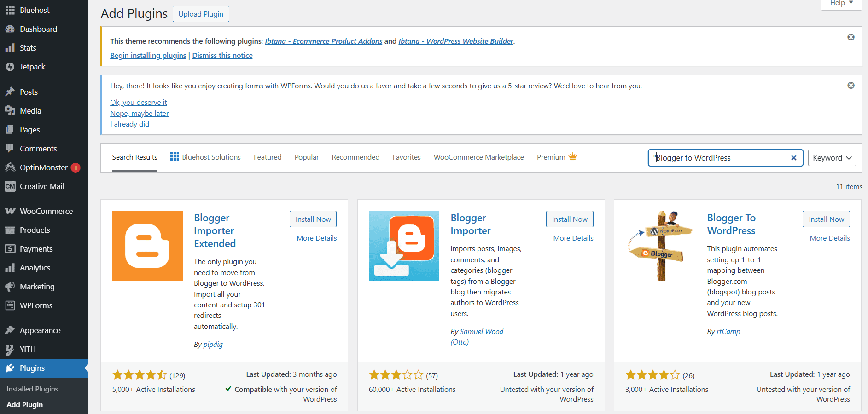This screenshot has height=414, width=868.
Task: Clear the plugin search field
Action: coord(793,157)
